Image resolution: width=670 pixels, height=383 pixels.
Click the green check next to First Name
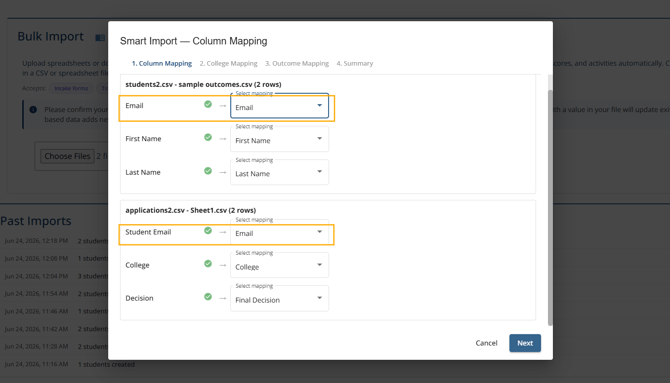coord(208,137)
